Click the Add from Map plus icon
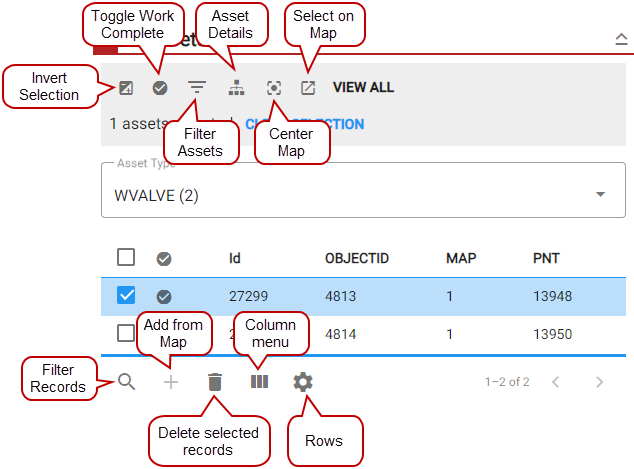The width and height of the screenshot is (634, 469). pyautogui.click(x=171, y=382)
